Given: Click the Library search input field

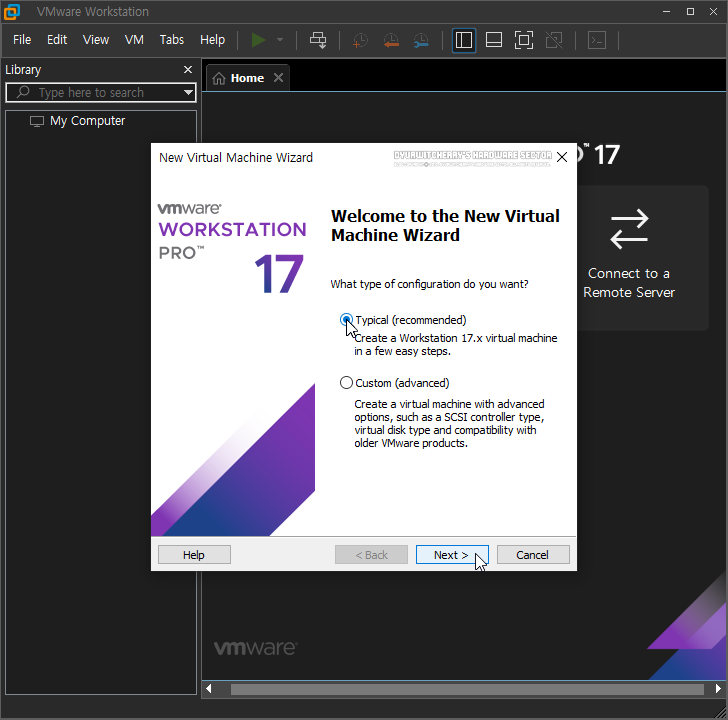Looking at the screenshot, I should coord(101,92).
